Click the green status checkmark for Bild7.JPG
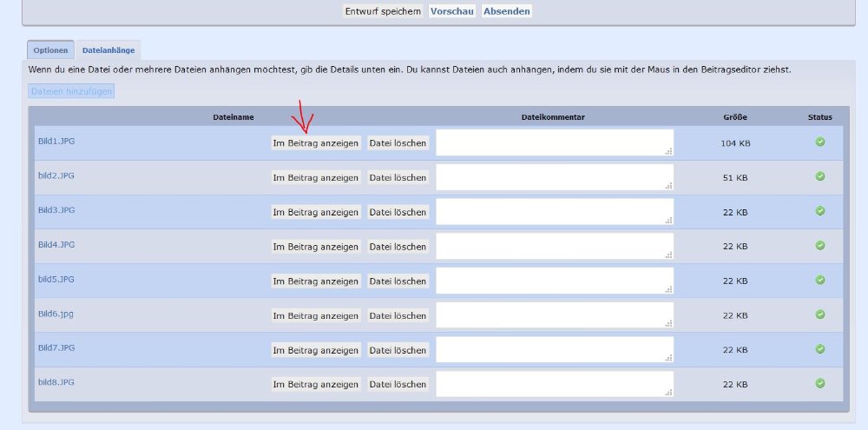 819,348
